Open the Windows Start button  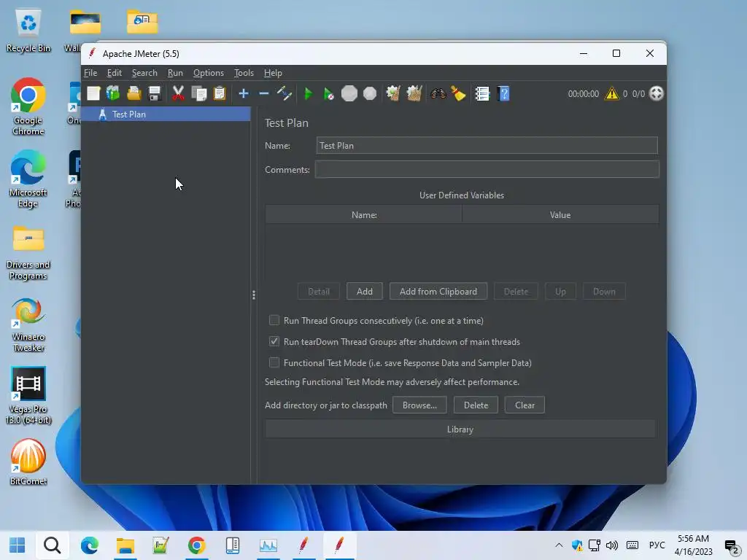(18, 545)
